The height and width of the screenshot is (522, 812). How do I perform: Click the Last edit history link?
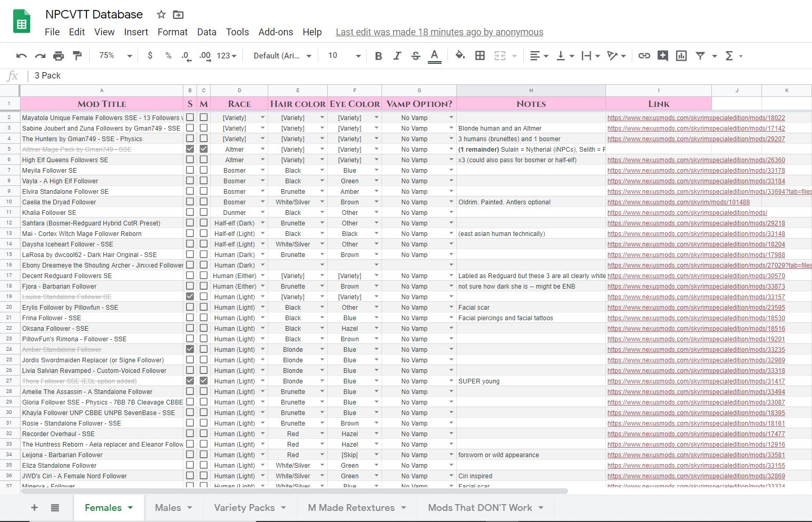[439, 32]
